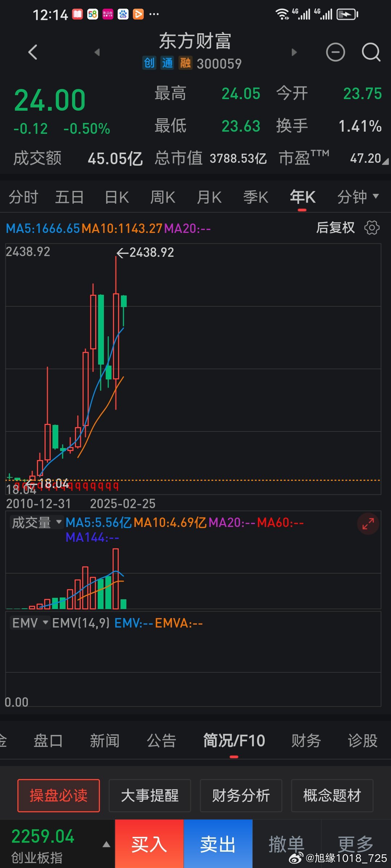Image resolution: width=391 pixels, height=868 pixels.
Task: Open the 公告 tab
Action: [161, 741]
